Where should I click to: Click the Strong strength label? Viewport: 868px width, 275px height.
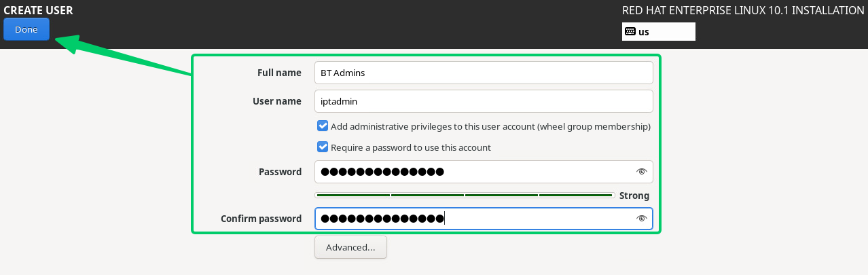[x=634, y=196]
